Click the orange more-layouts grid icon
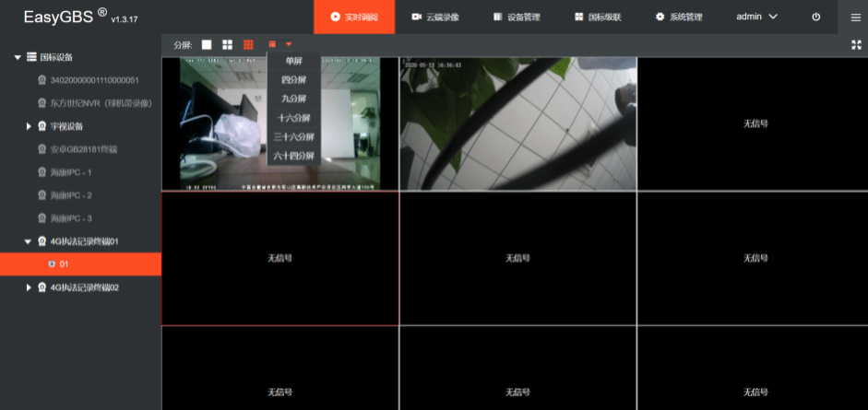Viewport: 868px width, 410px height. pyautogui.click(x=272, y=44)
